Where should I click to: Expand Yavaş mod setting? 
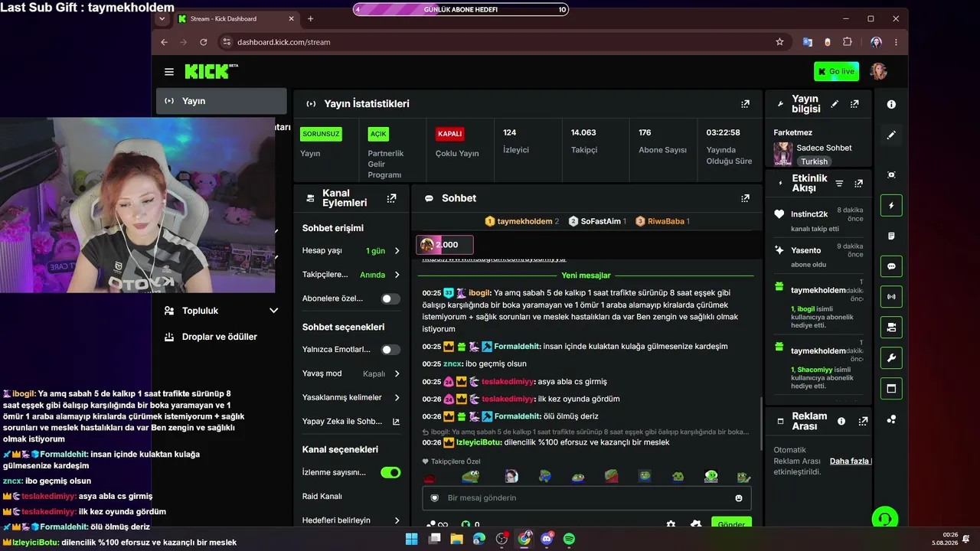(351, 374)
